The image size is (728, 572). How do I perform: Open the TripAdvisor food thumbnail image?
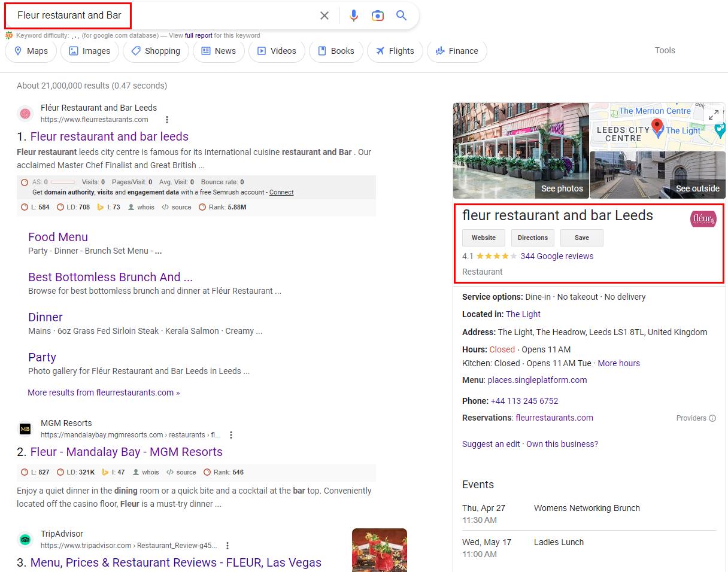380,550
